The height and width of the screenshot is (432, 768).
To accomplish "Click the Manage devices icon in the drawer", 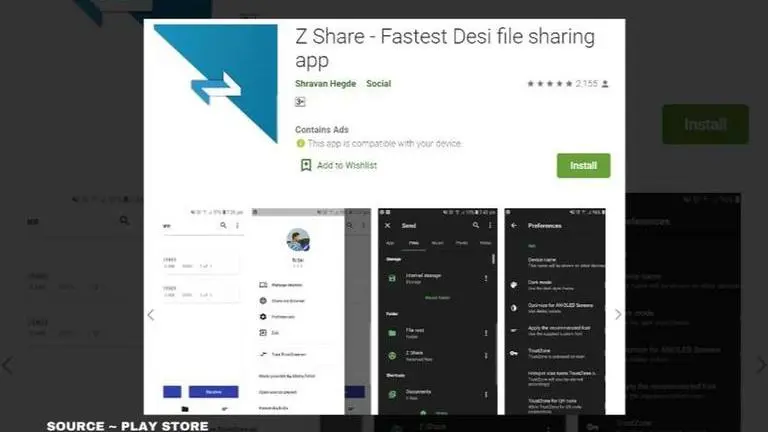I will pyautogui.click(x=263, y=285).
